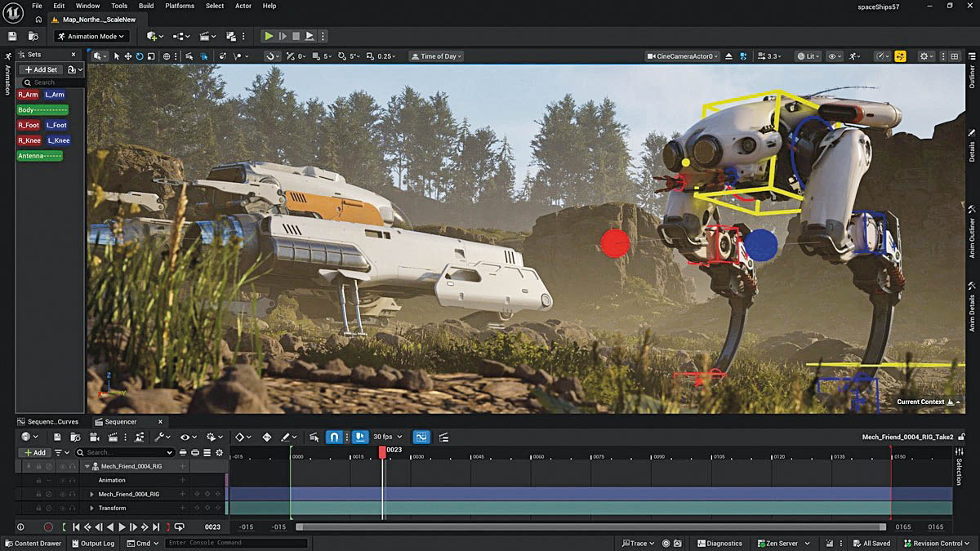Click the red playhead marker at 0023

click(x=382, y=451)
